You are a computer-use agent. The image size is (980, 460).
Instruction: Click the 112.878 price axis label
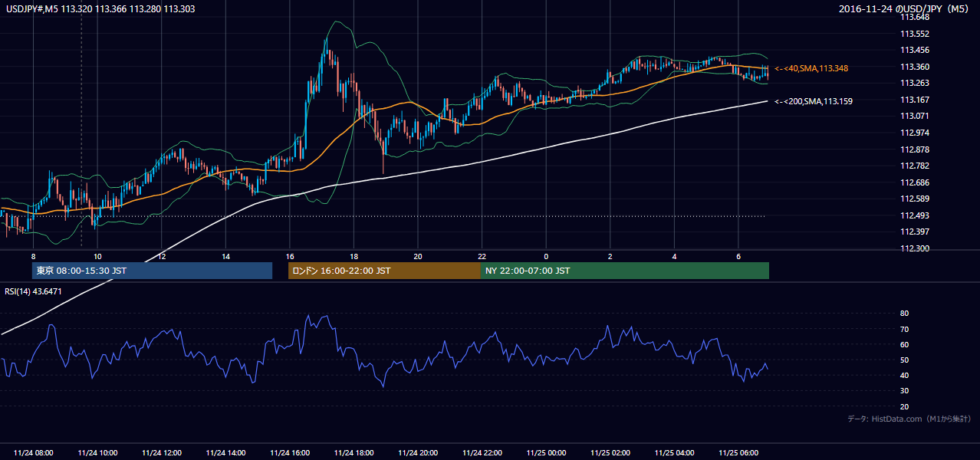click(914, 149)
